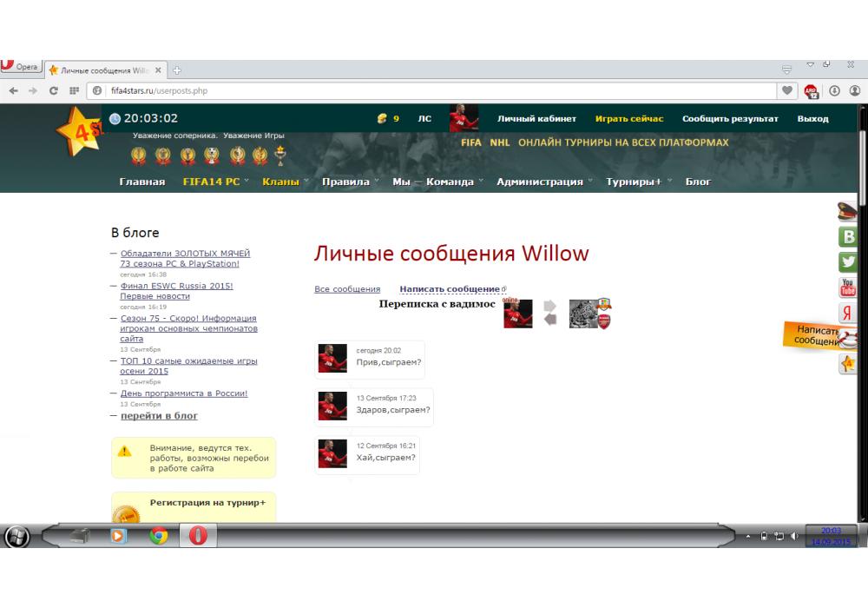Open a new browser tab with plus button
868x608 pixels.
click(x=178, y=70)
